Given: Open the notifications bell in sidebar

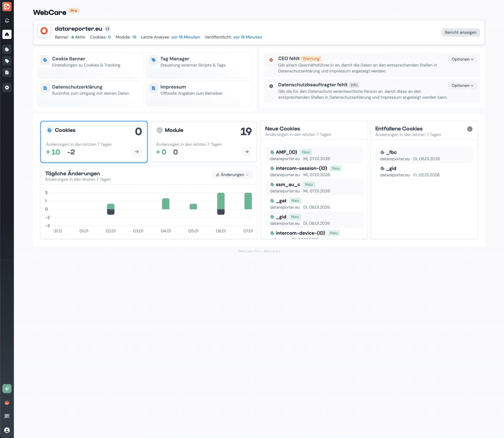Looking at the screenshot, I should click(x=7, y=20).
